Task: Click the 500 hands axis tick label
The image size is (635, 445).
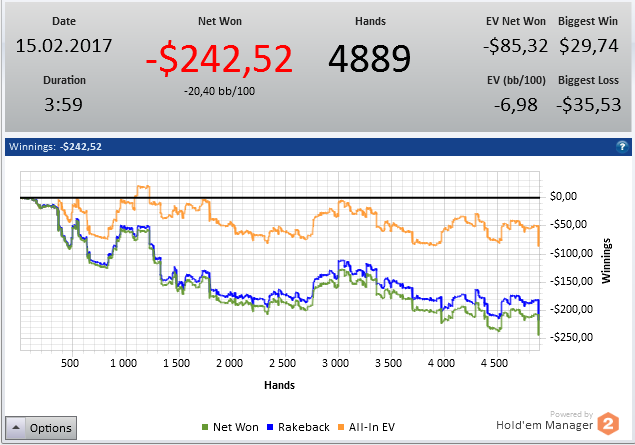Action: [x=70, y=363]
